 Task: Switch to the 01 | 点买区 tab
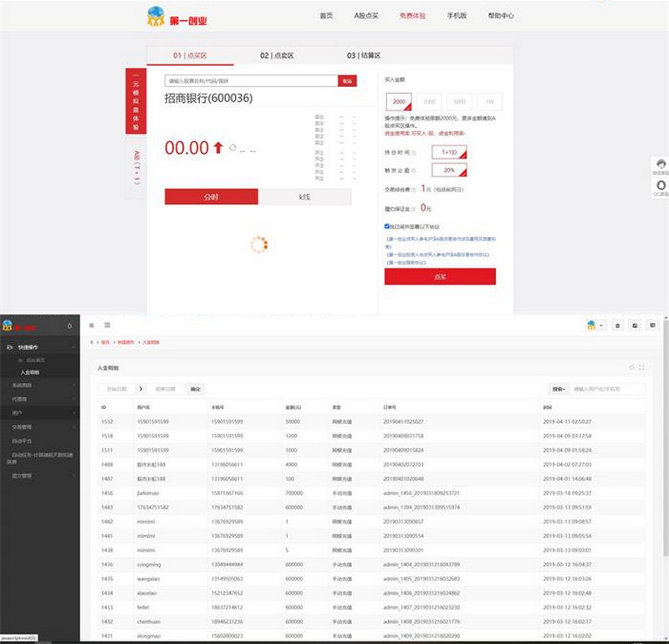tap(190, 55)
